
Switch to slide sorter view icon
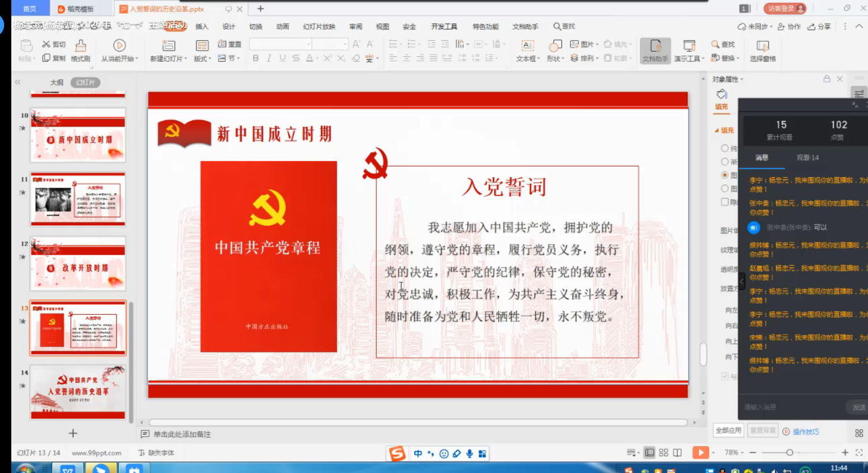pyautogui.click(x=664, y=453)
